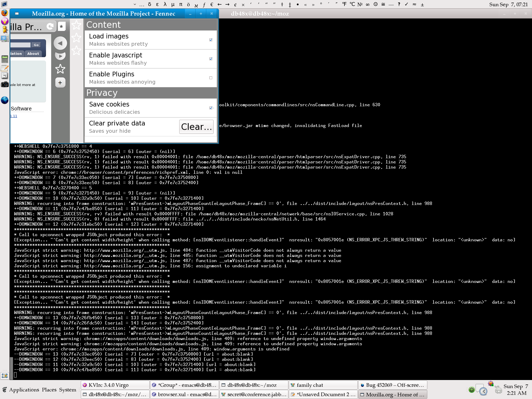Launch the terminal from the top-left panel icon
The image size is (532, 399).
(4, 4)
